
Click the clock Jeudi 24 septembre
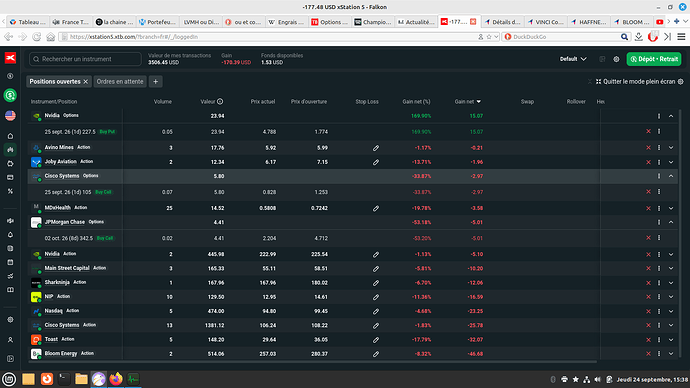pos(652,379)
